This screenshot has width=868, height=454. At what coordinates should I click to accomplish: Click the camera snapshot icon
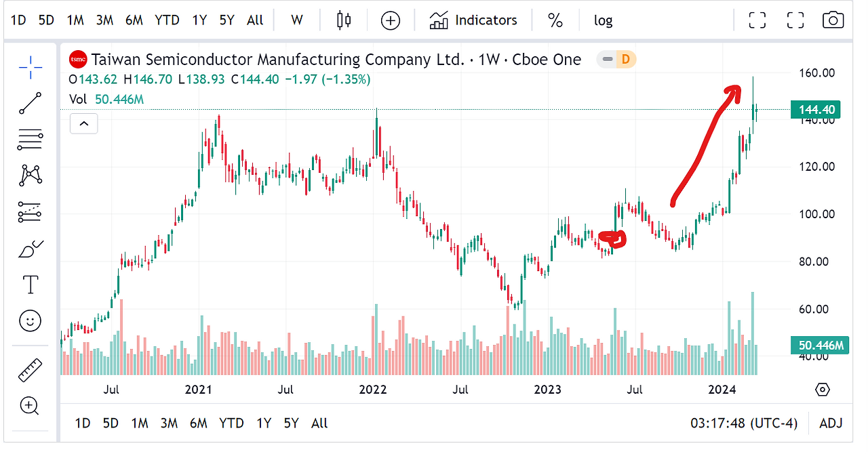[x=833, y=20]
